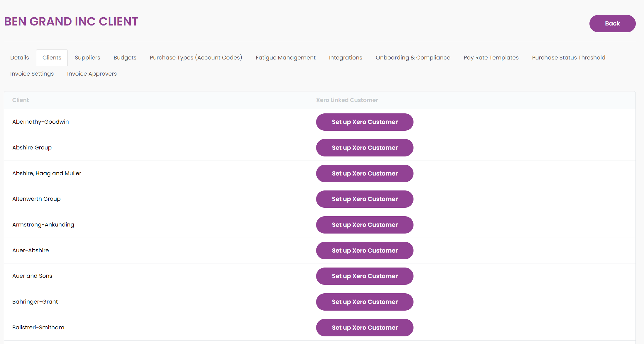Set up Xero Customer for Auer and Sons

365,276
